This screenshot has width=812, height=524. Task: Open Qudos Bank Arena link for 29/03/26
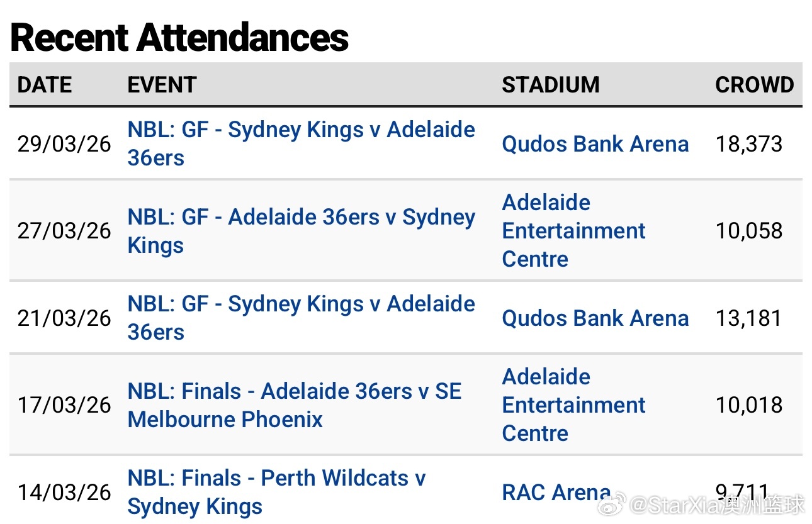(595, 144)
